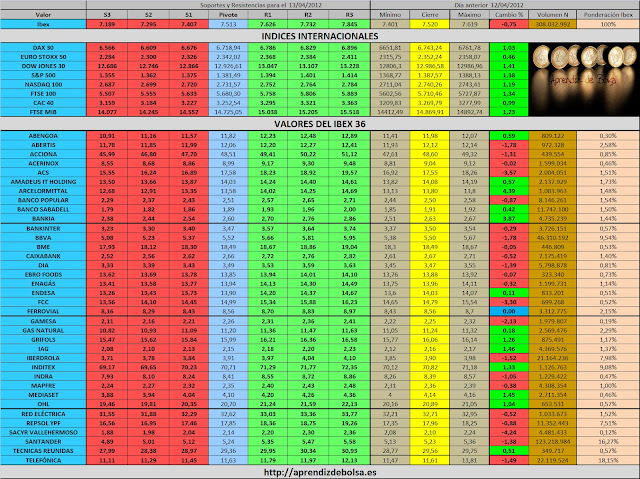This screenshot has height=479, width=640.
Task: Click the BANKIA row label
Action: point(43,218)
